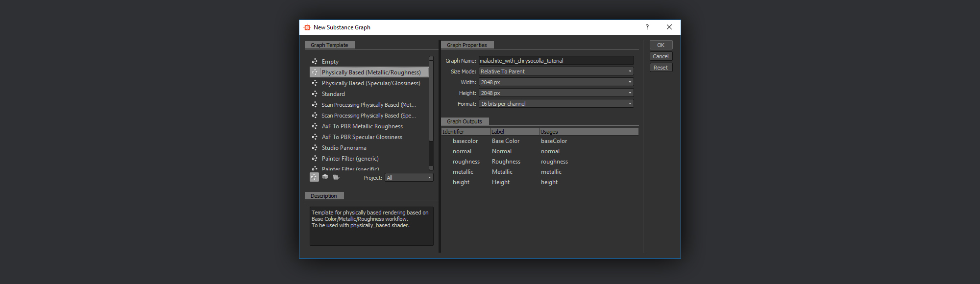This screenshot has width=980, height=284.
Task: Select the Graph Outputs tab
Action: [x=465, y=121]
